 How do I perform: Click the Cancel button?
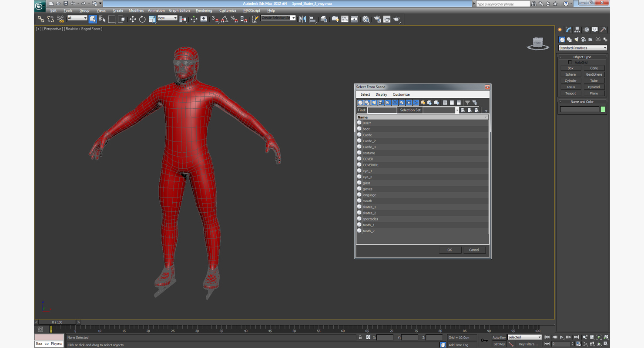(x=474, y=250)
